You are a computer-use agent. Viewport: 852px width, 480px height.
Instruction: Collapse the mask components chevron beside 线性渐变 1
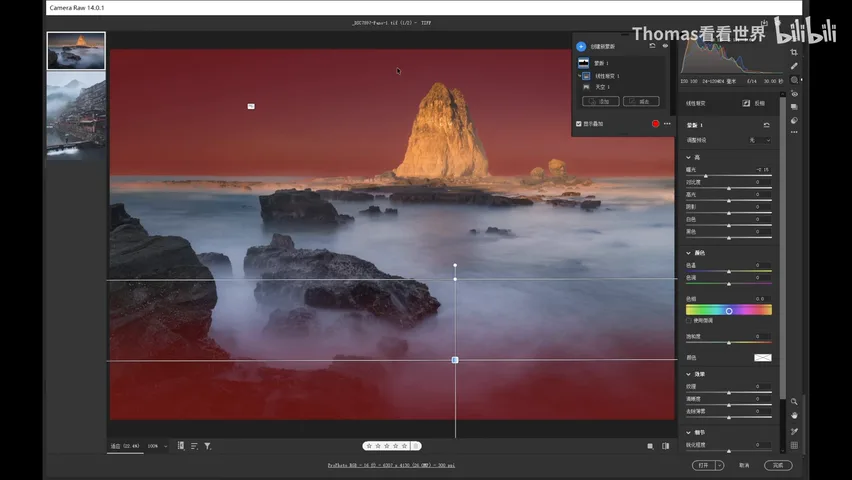pyautogui.click(x=579, y=76)
